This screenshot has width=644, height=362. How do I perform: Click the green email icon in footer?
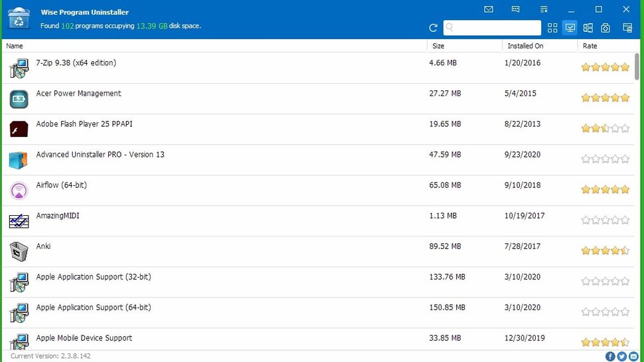[633, 357]
